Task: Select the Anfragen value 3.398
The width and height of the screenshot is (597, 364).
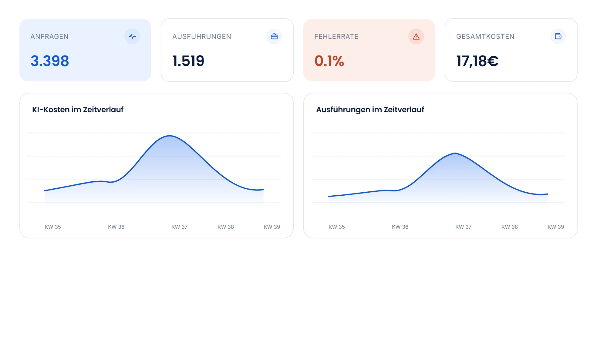Action: point(50,61)
